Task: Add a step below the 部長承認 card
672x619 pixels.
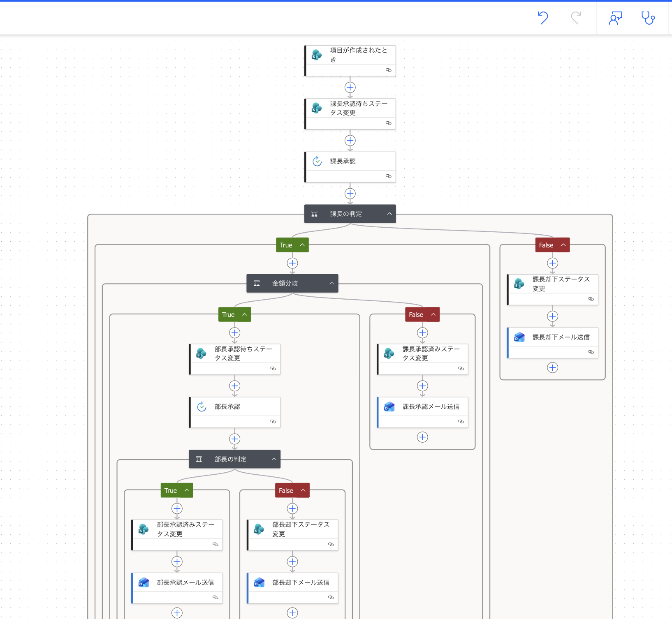Action: coord(235,439)
